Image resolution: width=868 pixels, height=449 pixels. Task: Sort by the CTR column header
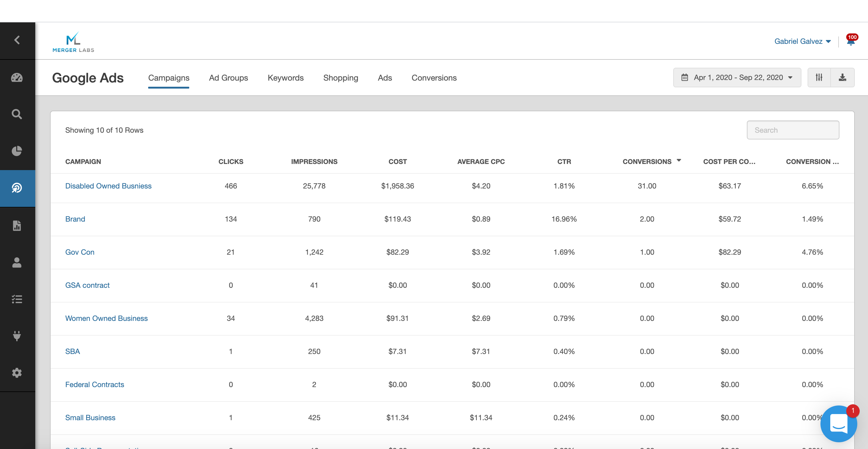(x=564, y=162)
